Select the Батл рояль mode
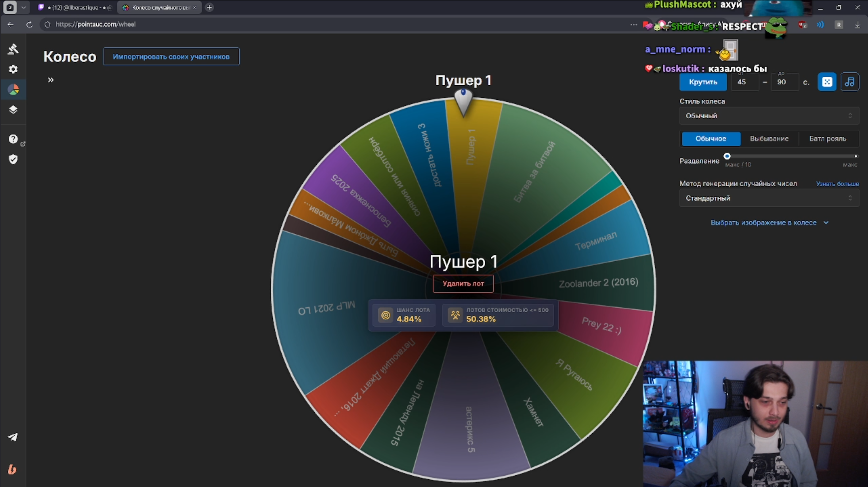Viewport: 868px width, 487px height. click(828, 139)
